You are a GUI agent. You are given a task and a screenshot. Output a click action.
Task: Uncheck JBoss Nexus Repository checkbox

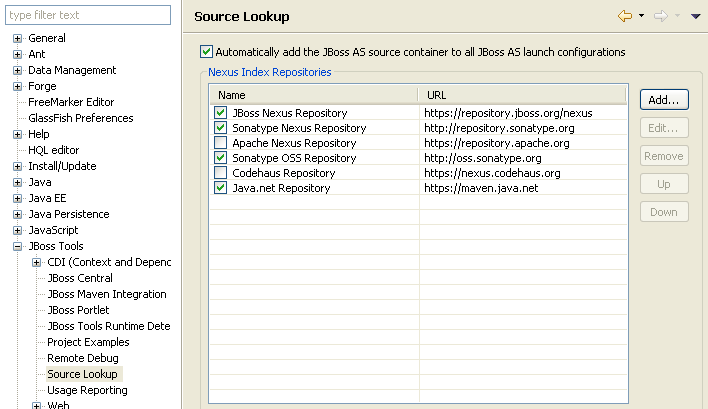[220, 112]
